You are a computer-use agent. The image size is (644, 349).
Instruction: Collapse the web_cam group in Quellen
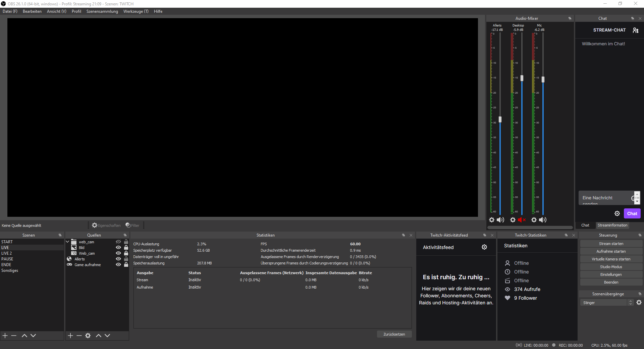pos(67,242)
